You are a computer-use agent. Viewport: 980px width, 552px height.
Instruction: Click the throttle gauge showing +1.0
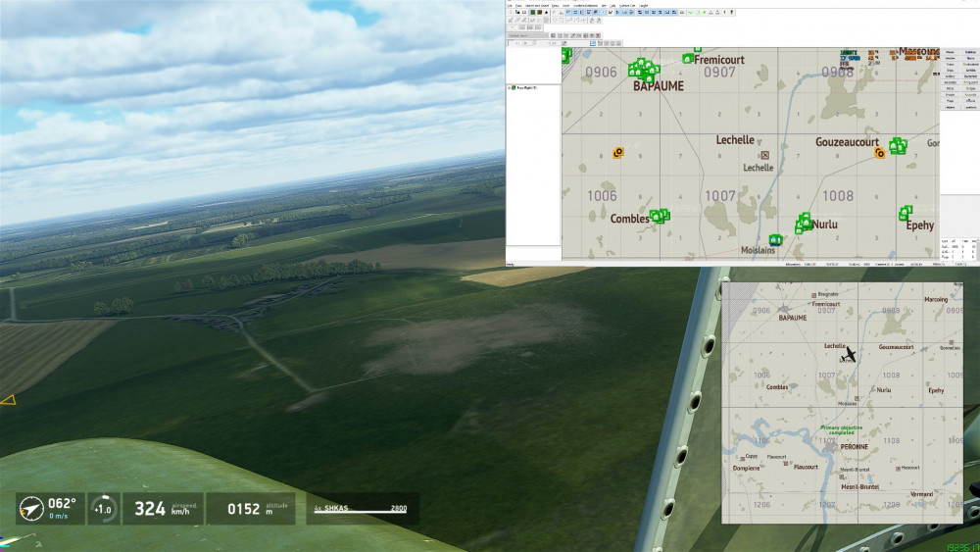[x=104, y=508]
